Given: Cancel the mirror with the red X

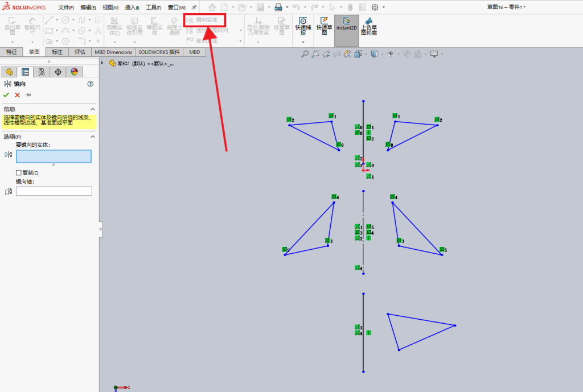Looking at the screenshot, I should [17, 95].
